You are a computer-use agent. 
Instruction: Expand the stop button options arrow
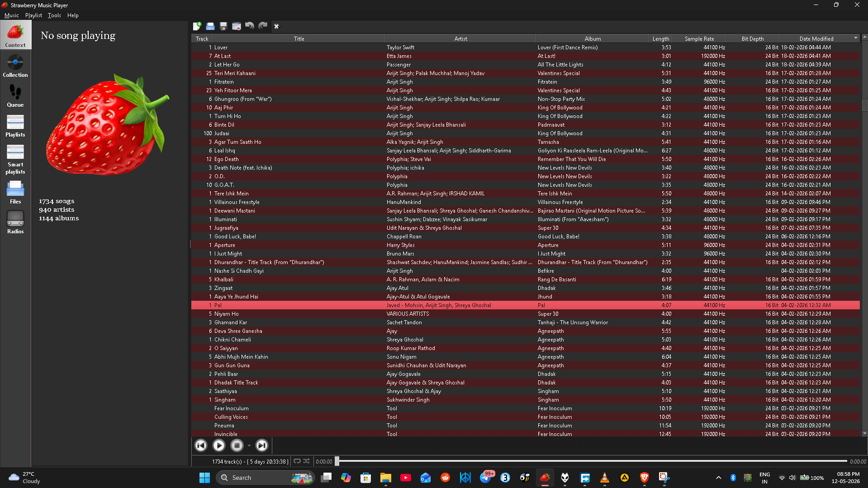point(249,446)
